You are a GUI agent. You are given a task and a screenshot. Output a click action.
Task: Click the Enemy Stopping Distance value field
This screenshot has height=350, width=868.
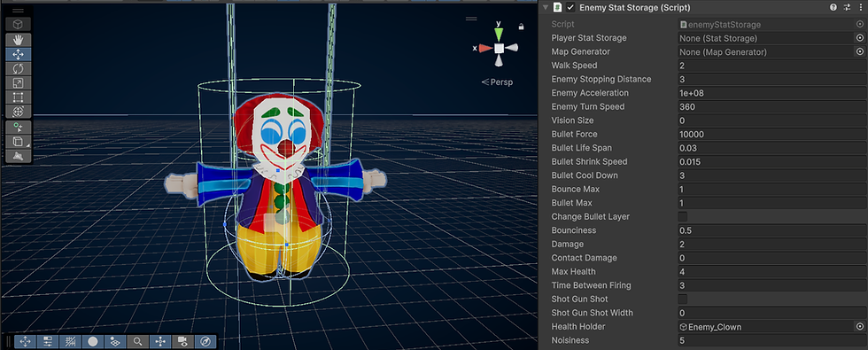click(x=771, y=79)
